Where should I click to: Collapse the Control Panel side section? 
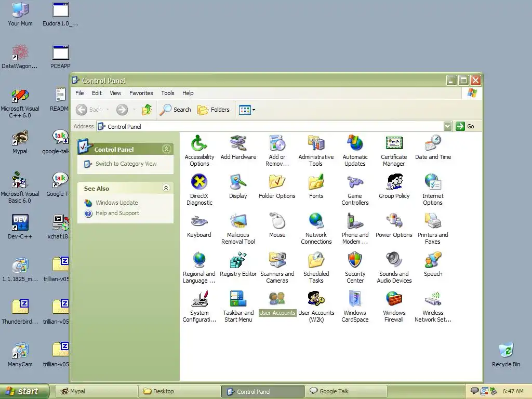[x=166, y=149]
